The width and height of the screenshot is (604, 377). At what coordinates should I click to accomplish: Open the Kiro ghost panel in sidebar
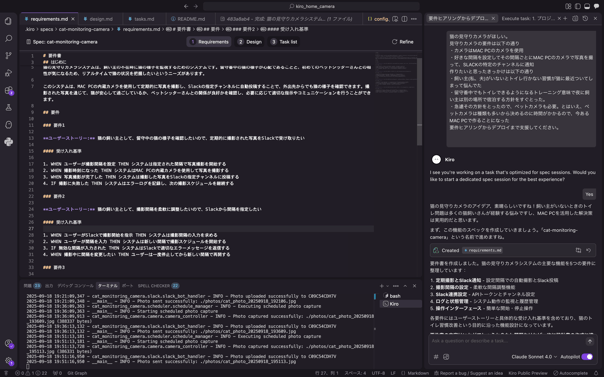[x=8, y=125]
